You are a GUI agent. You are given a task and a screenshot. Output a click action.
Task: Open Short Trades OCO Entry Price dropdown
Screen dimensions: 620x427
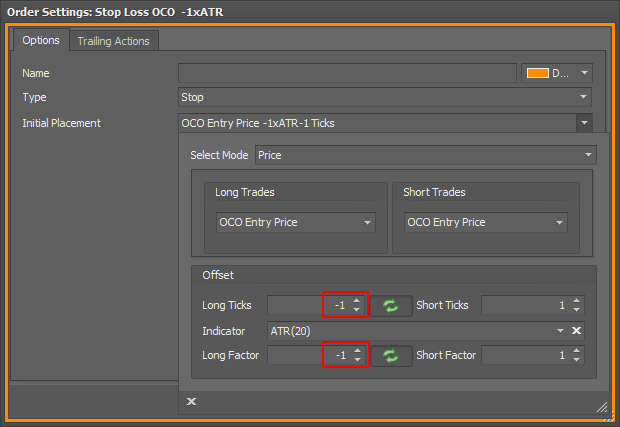pyautogui.click(x=486, y=222)
